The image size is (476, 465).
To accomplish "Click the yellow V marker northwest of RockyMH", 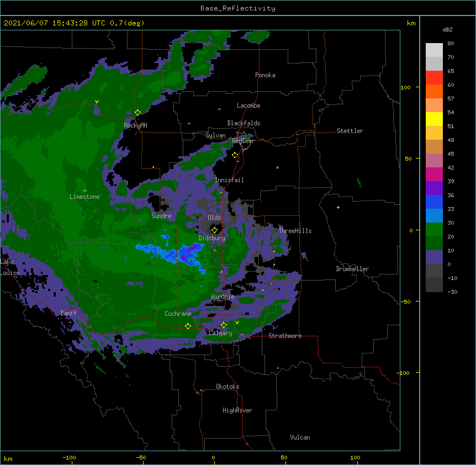I will click(x=97, y=102).
